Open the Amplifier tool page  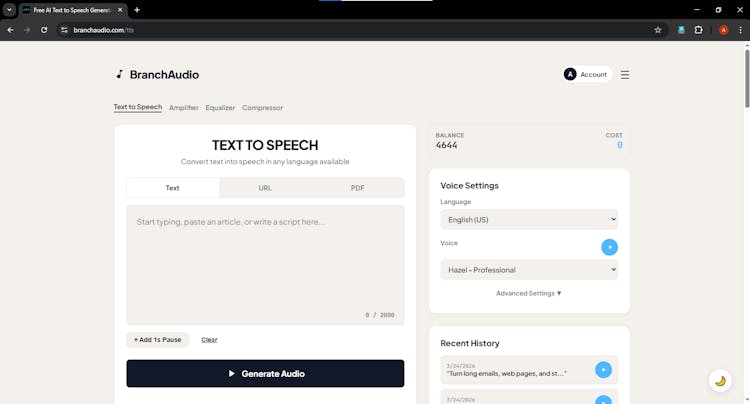(184, 108)
